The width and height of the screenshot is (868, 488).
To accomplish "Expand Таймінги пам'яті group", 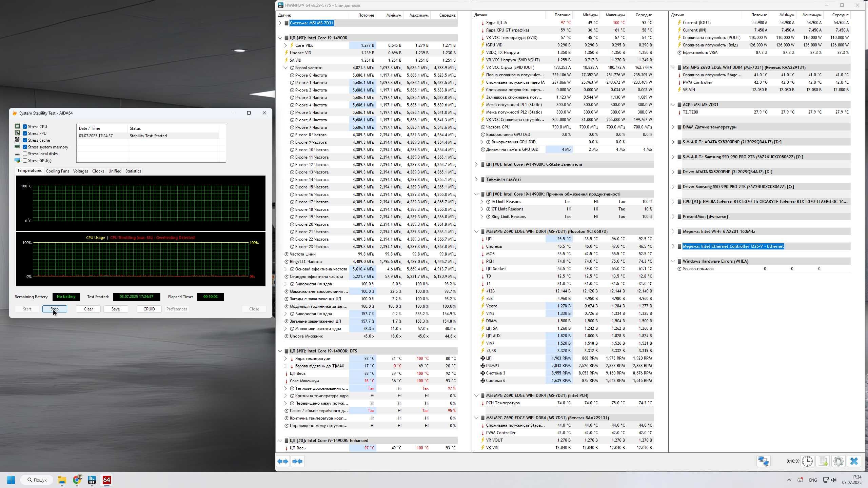I will click(x=476, y=179).
